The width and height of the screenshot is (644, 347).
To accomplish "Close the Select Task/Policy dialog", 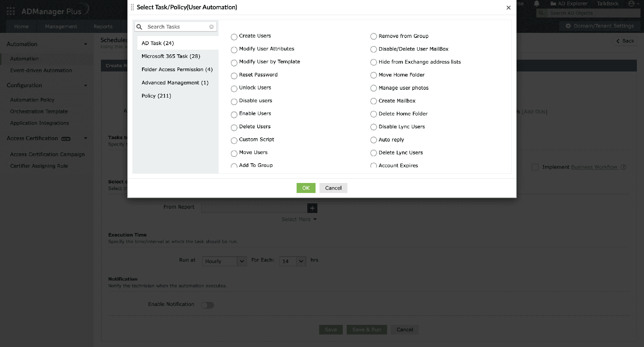I will click(x=508, y=8).
